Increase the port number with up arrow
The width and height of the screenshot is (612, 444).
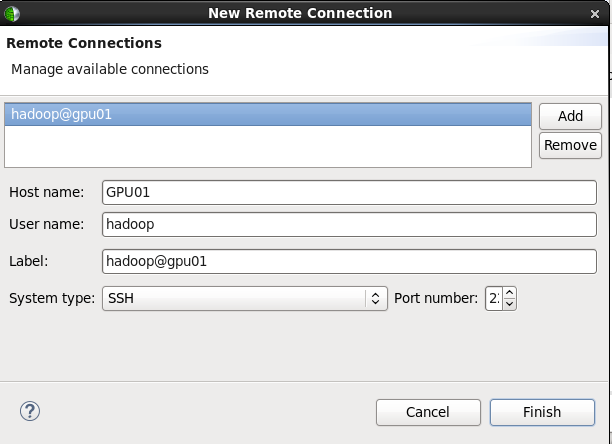[509, 293]
